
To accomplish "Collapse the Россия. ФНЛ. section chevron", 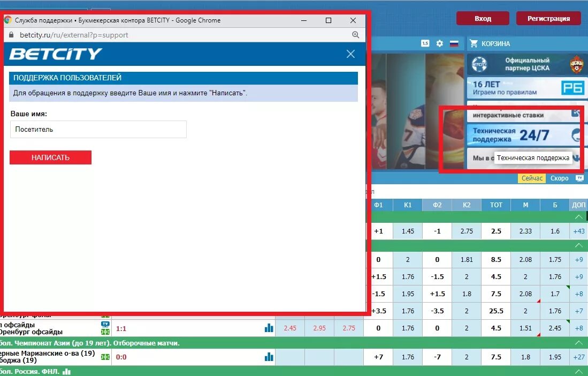I will tap(578, 372).
